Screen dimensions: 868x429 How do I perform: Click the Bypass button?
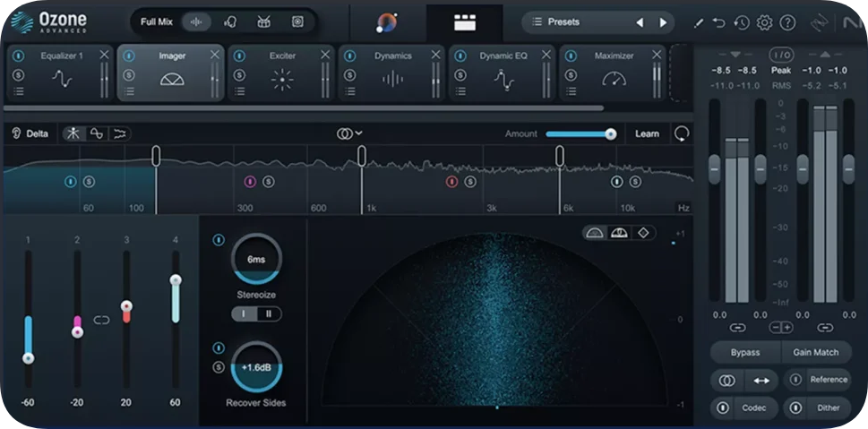(x=745, y=353)
